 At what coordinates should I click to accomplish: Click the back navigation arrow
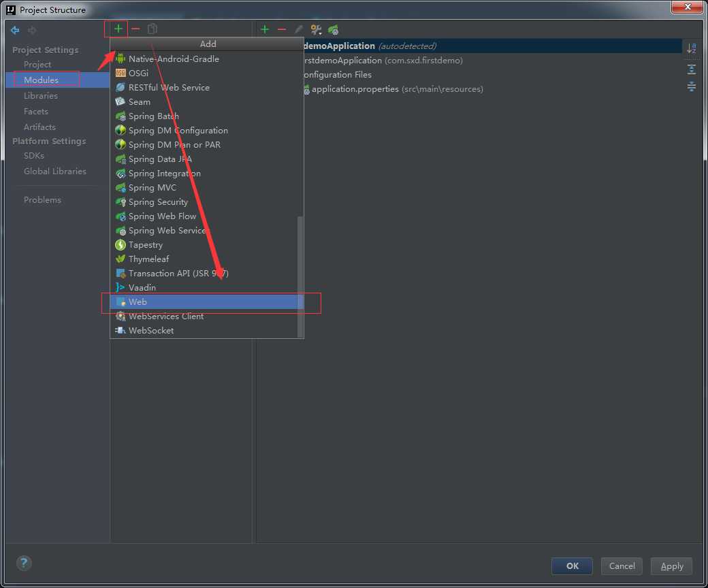[x=16, y=30]
